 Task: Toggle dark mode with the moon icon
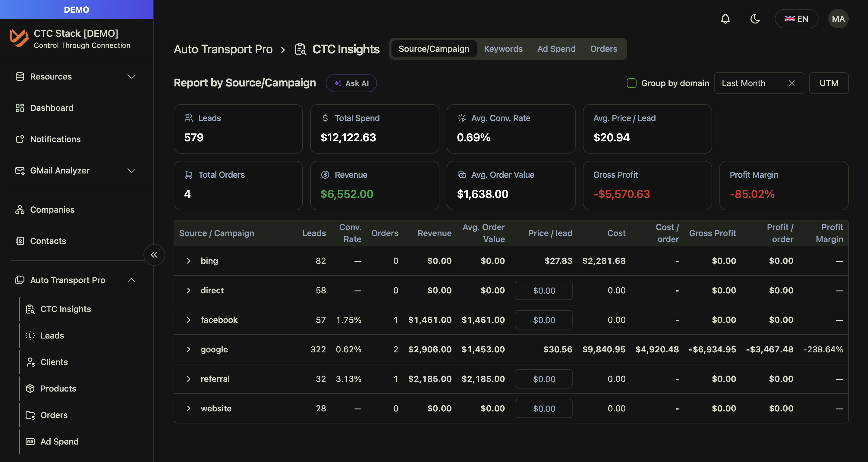coord(755,18)
